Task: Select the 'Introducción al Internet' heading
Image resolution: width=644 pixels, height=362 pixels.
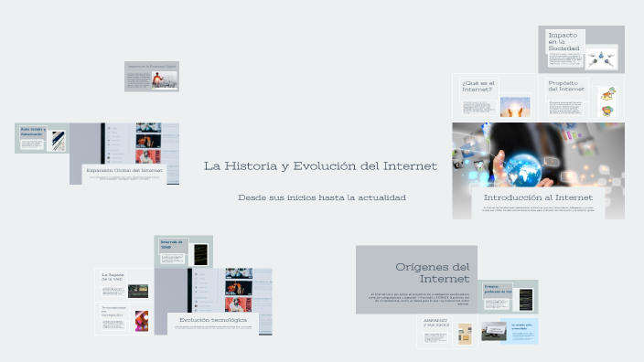Action: pyautogui.click(x=538, y=197)
